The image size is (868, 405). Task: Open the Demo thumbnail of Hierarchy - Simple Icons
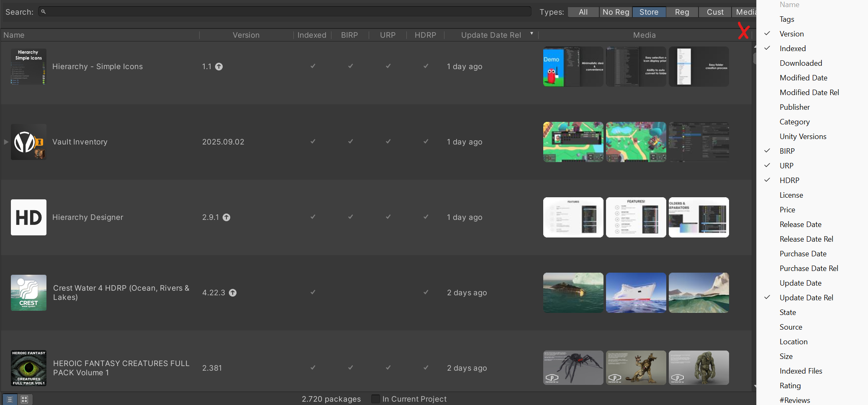(573, 67)
